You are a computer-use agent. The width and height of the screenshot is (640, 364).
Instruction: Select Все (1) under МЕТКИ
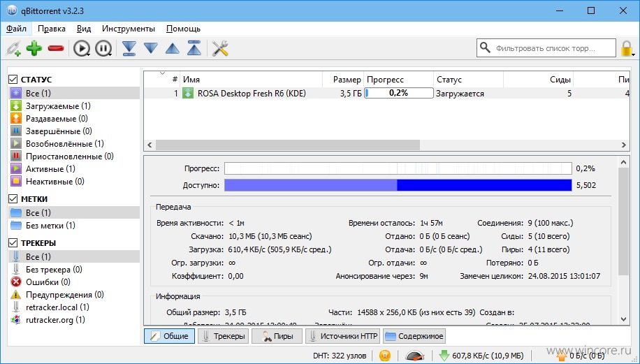[74, 212]
